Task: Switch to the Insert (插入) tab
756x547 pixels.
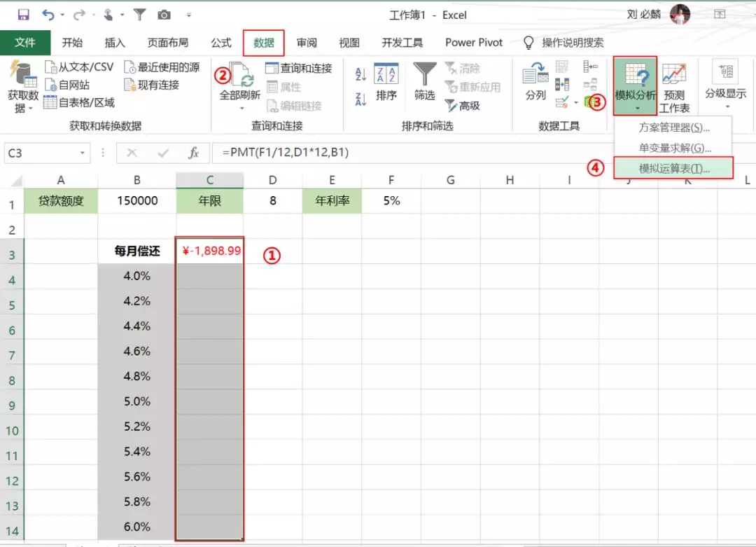Action: (x=115, y=43)
